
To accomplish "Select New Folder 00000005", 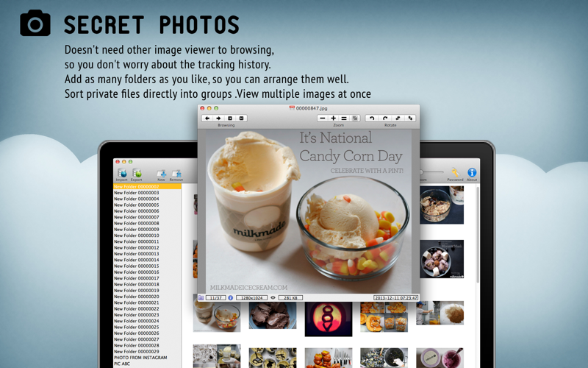I will (148, 205).
